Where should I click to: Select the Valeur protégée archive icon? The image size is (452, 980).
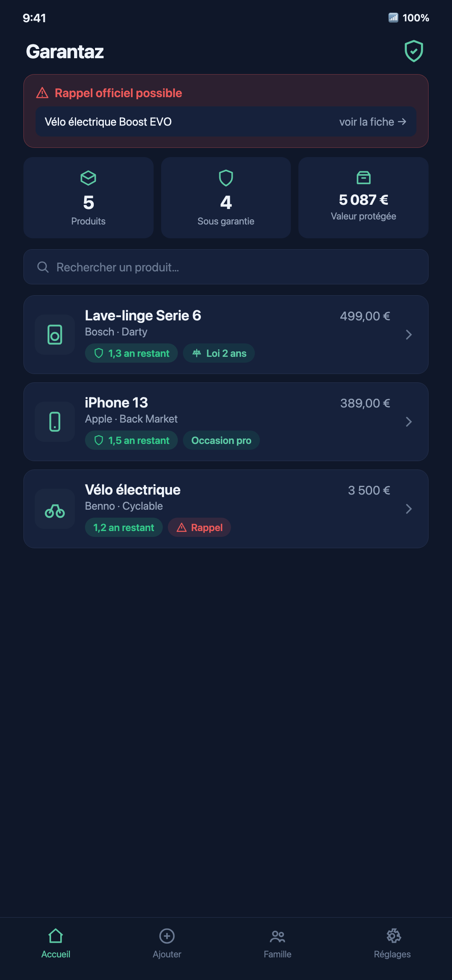(363, 178)
